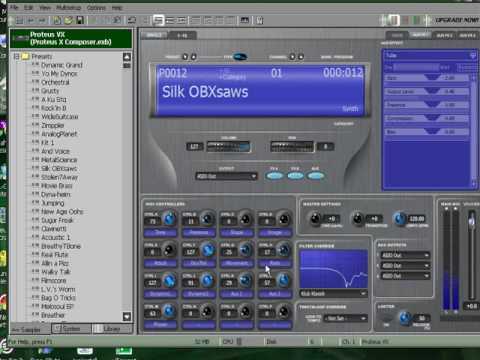Viewport: 480px width, 360px height.
Task: Switch to the System tab below the tree
Action: (71, 329)
